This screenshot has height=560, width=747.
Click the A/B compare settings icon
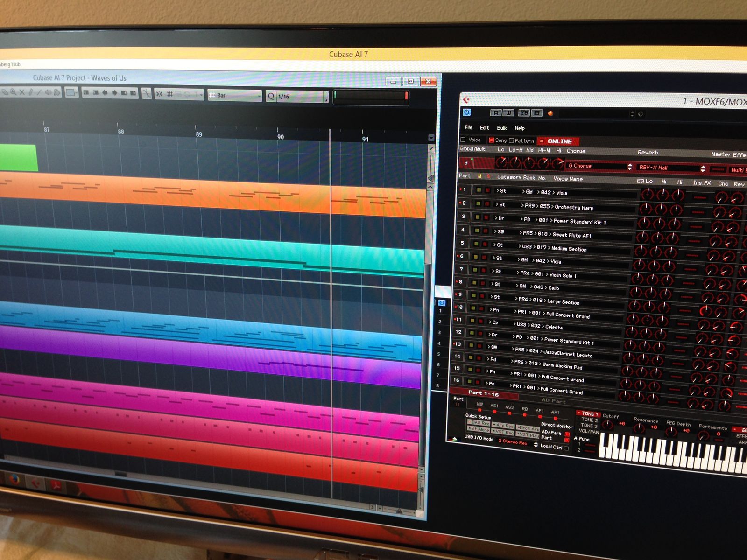point(524,113)
